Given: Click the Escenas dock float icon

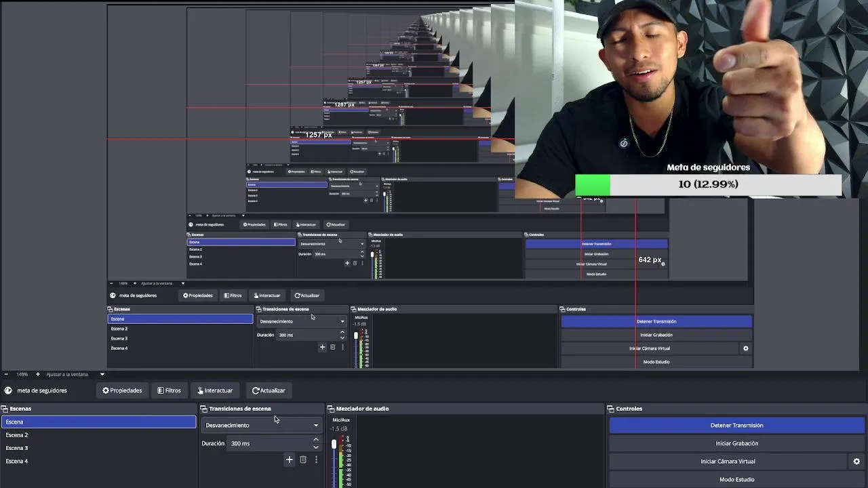Looking at the screenshot, I should [x=4, y=409].
